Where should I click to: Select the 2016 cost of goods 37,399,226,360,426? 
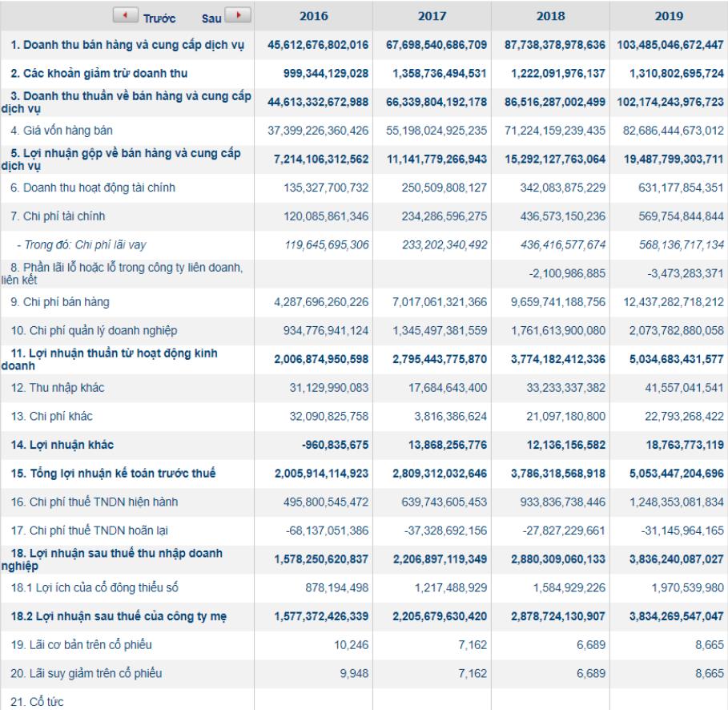click(318, 131)
